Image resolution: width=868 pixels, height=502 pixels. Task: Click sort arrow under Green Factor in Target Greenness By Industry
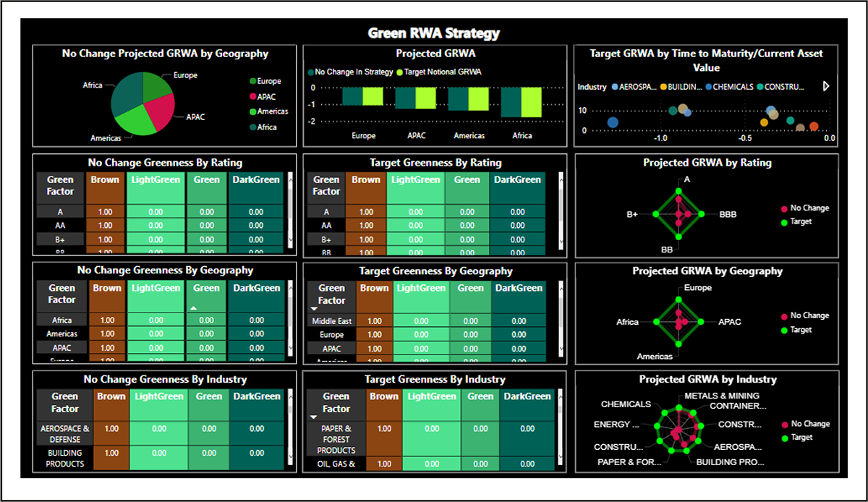[x=313, y=417]
